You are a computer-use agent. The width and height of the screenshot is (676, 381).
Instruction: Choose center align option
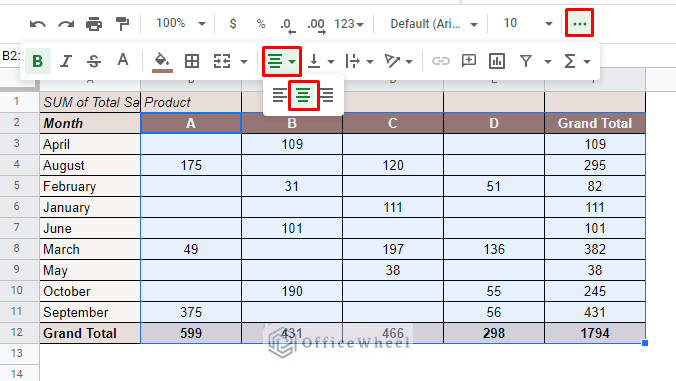point(304,95)
